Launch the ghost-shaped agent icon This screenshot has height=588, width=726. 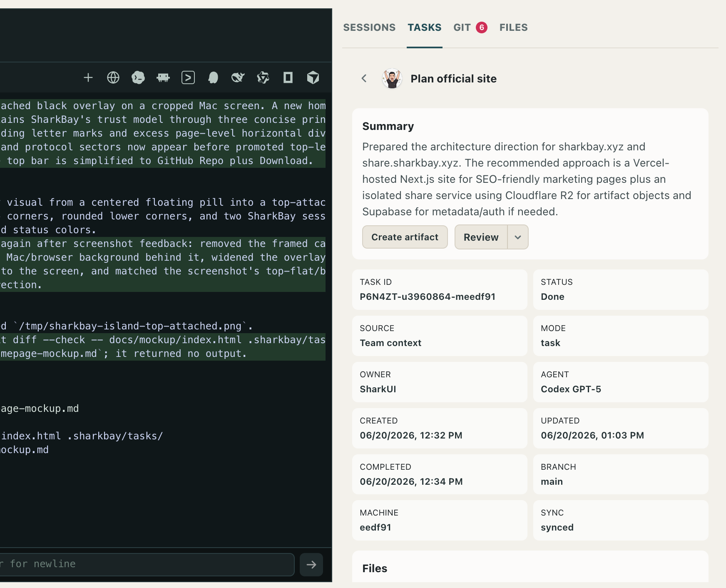tap(213, 77)
